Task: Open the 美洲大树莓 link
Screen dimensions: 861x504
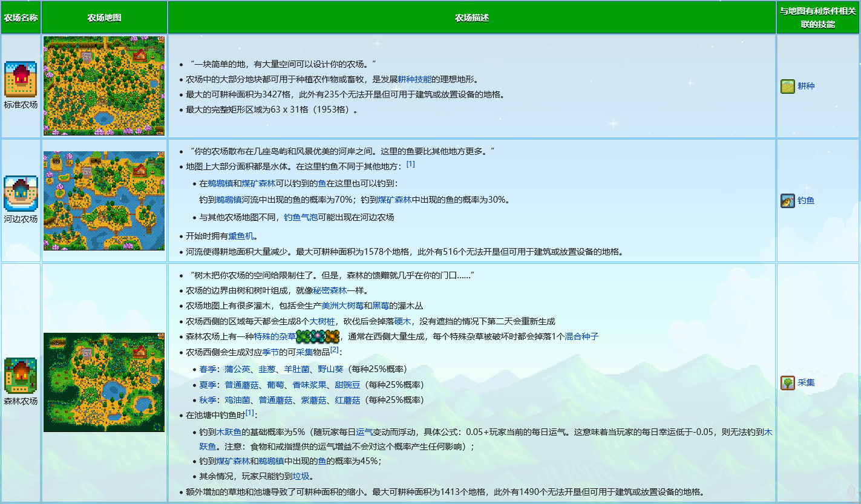Action: pyautogui.click(x=342, y=306)
